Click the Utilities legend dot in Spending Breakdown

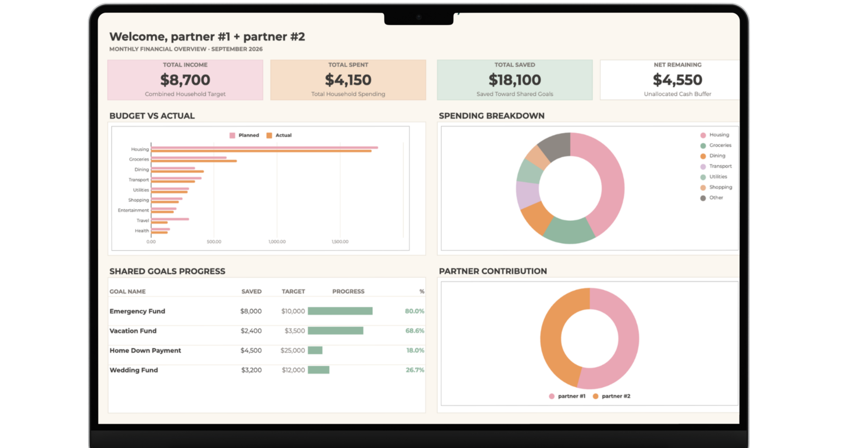point(703,177)
